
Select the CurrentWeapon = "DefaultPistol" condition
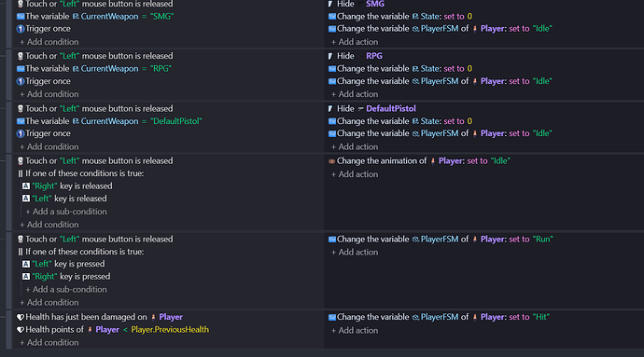coord(109,121)
